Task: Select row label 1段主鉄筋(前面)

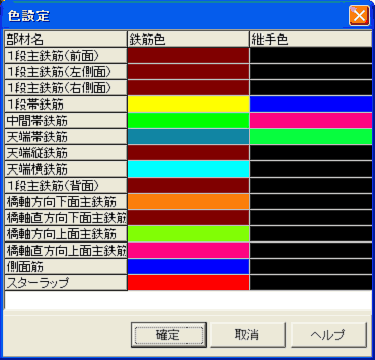Action: (66, 55)
